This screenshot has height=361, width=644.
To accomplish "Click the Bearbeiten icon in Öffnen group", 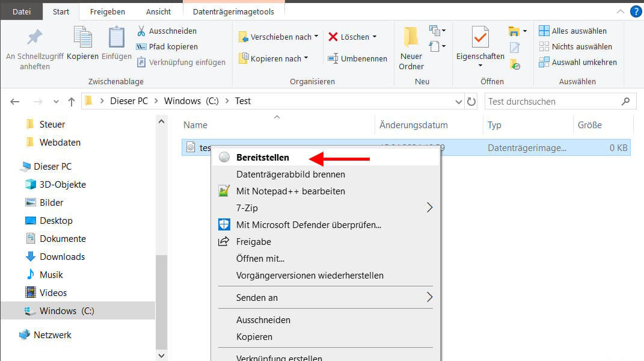I will tap(515, 48).
